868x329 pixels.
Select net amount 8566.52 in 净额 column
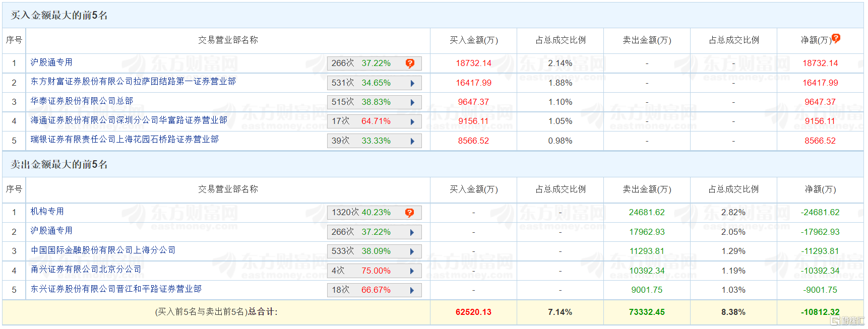coord(820,141)
